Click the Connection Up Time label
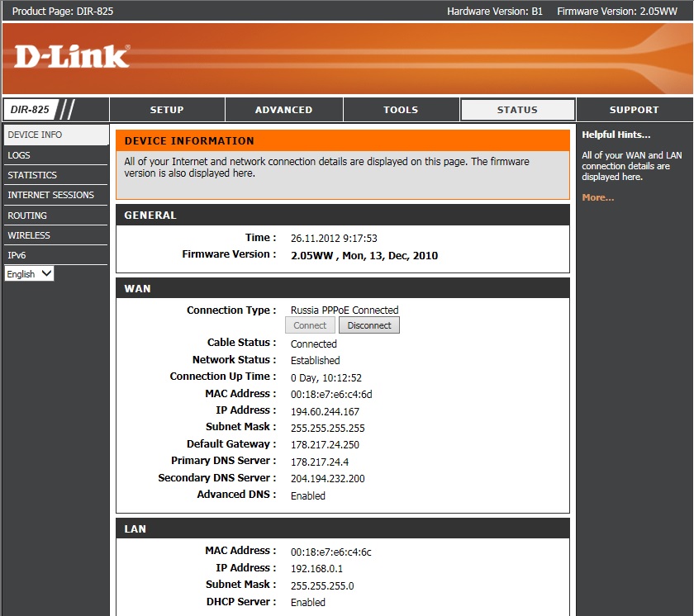The width and height of the screenshot is (694, 616). click(223, 377)
